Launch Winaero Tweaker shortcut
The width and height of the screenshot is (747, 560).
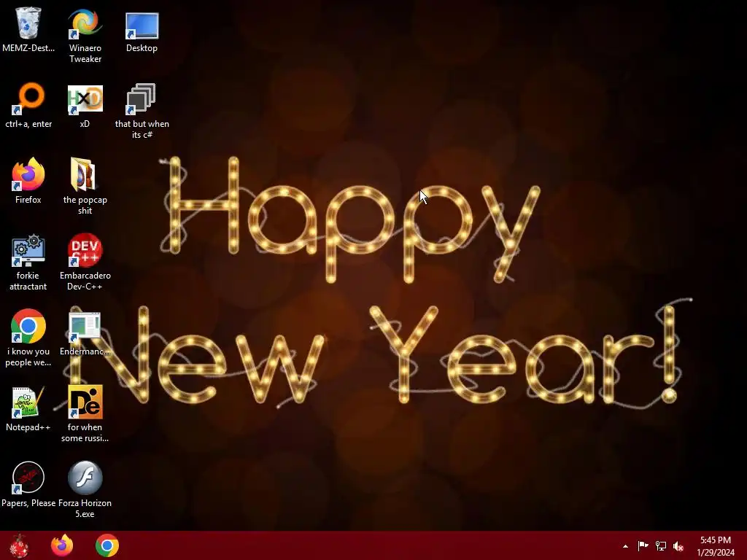click(85, 23)
